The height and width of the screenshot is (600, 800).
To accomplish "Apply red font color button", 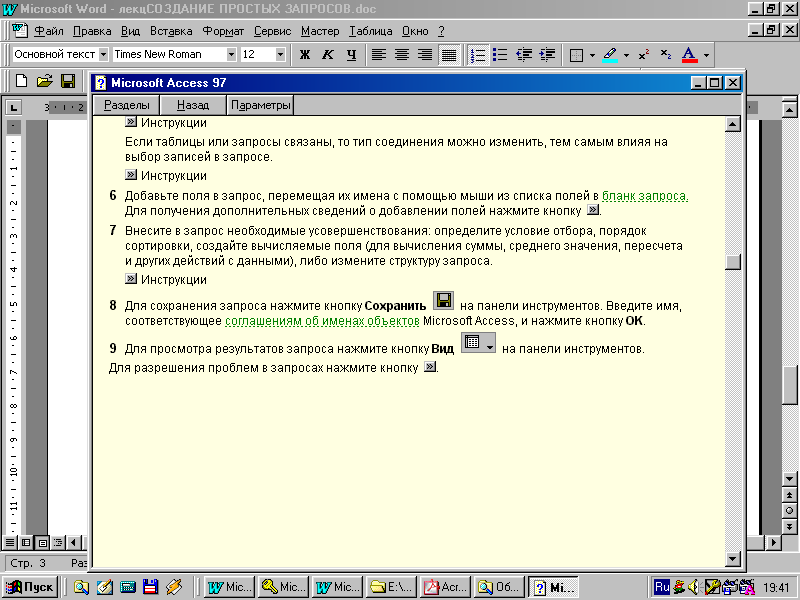I will [x=689, y=55].
